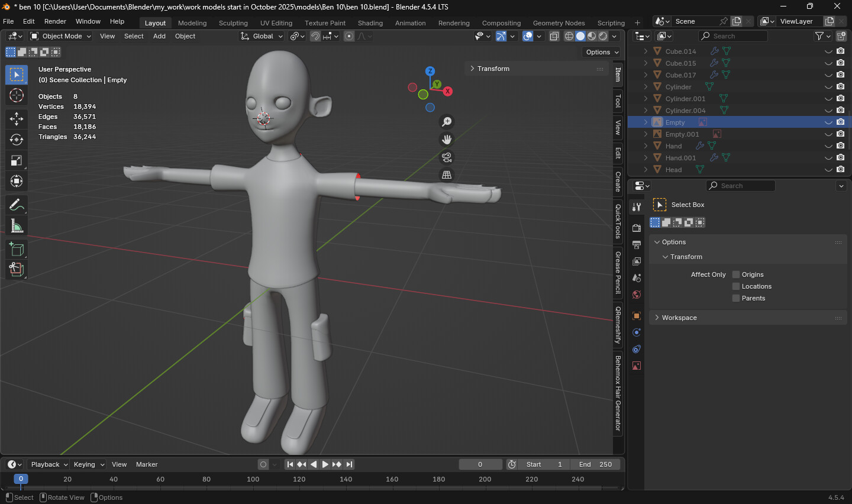
Task: Open the Object properties tab icon
Action: pyautogui.click(x=637, y=316)
